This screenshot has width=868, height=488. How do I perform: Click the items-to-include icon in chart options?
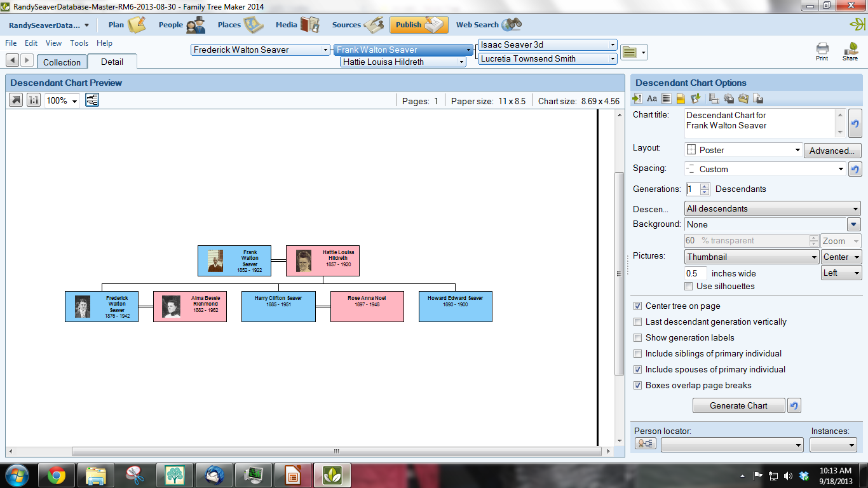(x=637, y=98)
